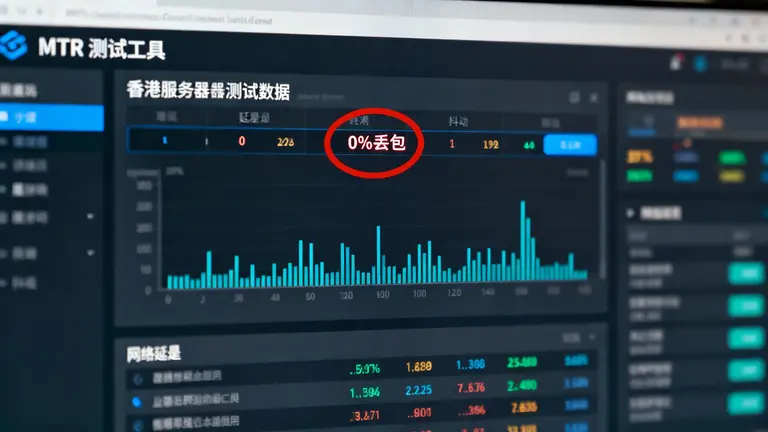The width and height of the screenshot is (768, 432).
Task: Click the chart panel vertical scrollbar
Action: 602,219
